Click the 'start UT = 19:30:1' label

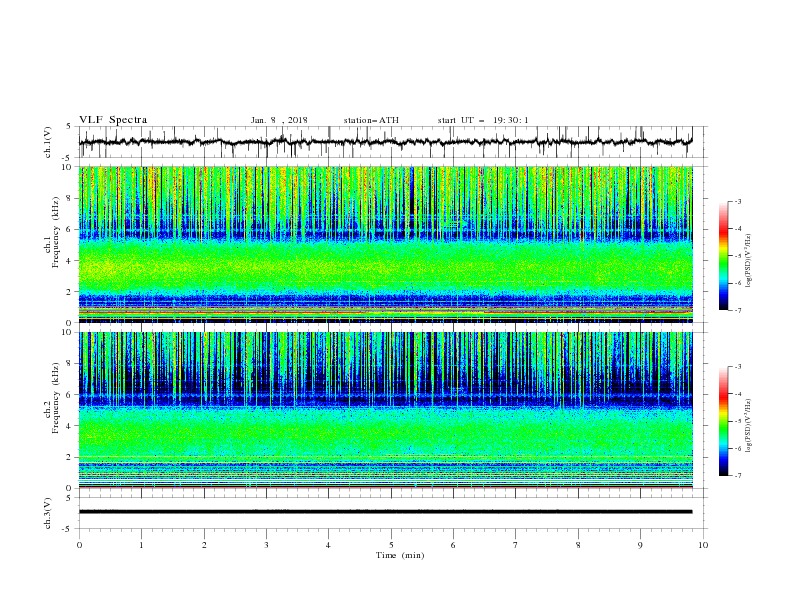pyautogui.click(x=483, y=120)
